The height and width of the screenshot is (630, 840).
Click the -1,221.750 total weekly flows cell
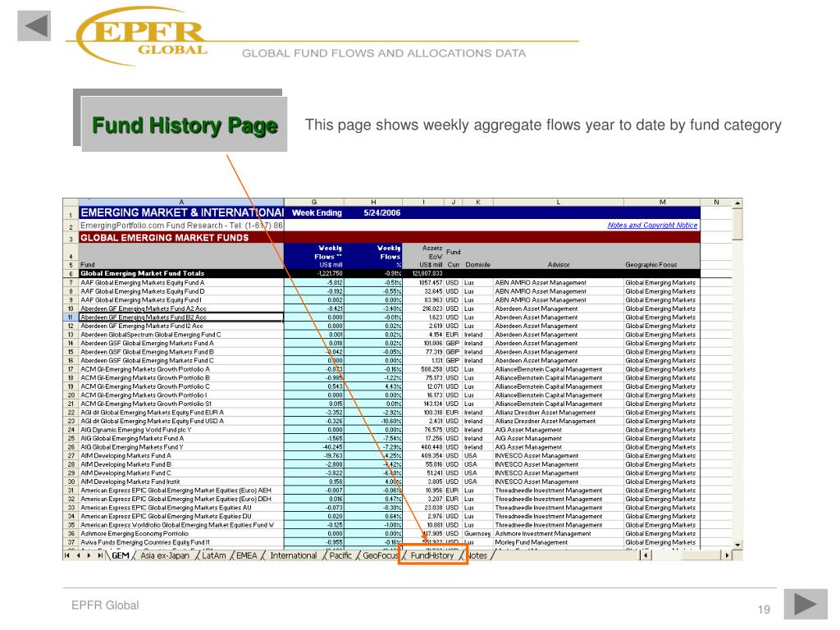coord(314,273)
